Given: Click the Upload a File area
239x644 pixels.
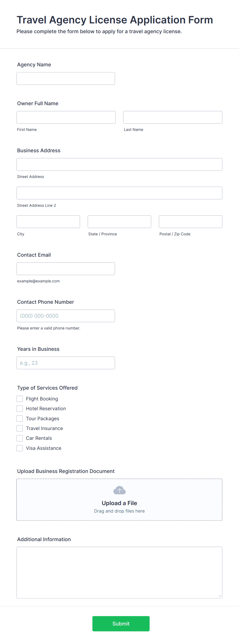Looking at the screenshot, I should point(120,499).
